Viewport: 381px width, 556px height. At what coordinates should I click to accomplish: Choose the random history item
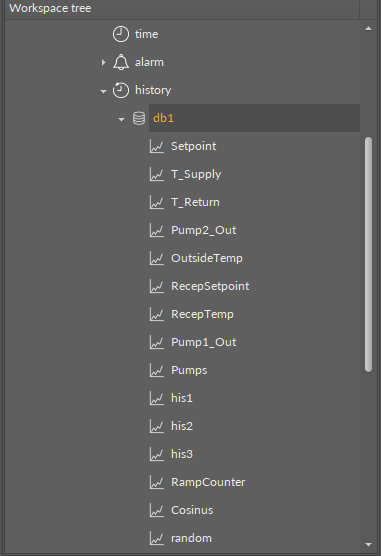[191, 538]
